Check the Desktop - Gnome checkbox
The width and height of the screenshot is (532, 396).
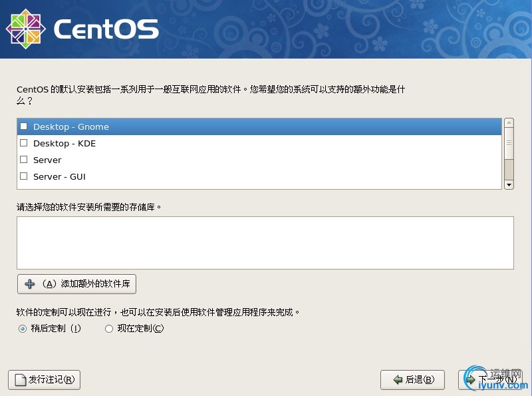24,126
